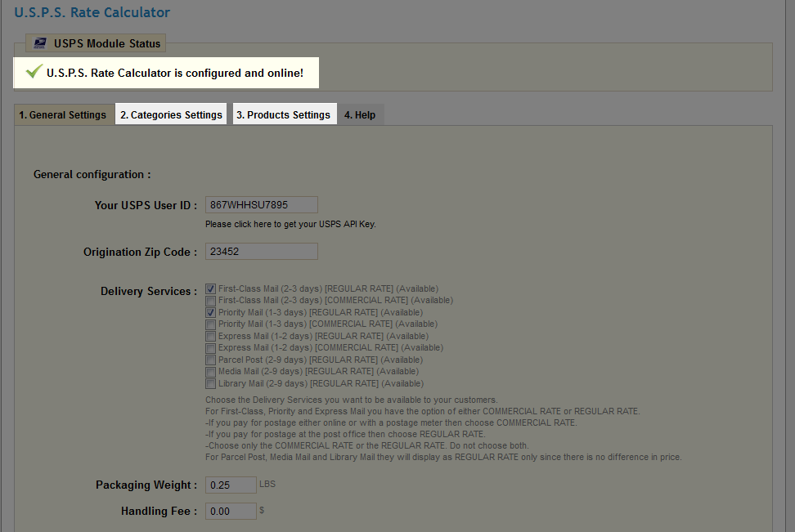Uncheck Priority Mail Regular Rate checkbox
The height and width of the screenshot is (532, 795).
pyautogui.click(x=211, y=313)
